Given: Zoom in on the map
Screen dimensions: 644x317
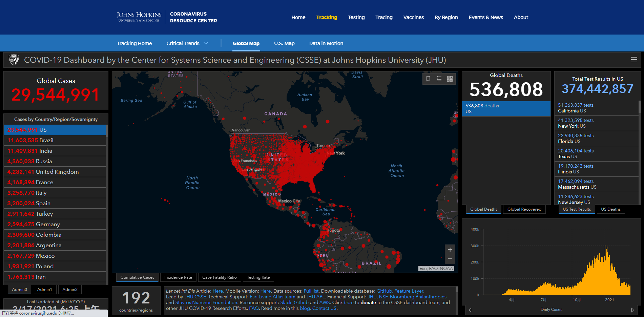Looking at the screenshot, I should click(450, 250).
